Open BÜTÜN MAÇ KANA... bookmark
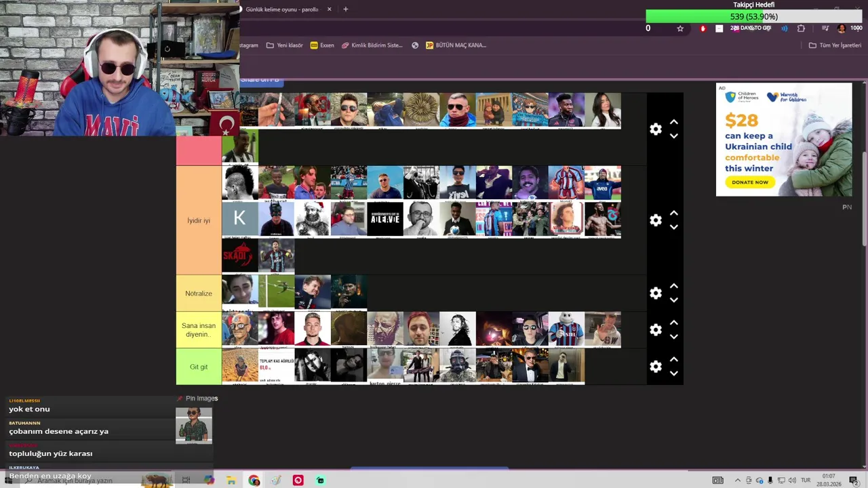Image resolution: width=868 pixels, height=488 pixels. coord(456,45)
